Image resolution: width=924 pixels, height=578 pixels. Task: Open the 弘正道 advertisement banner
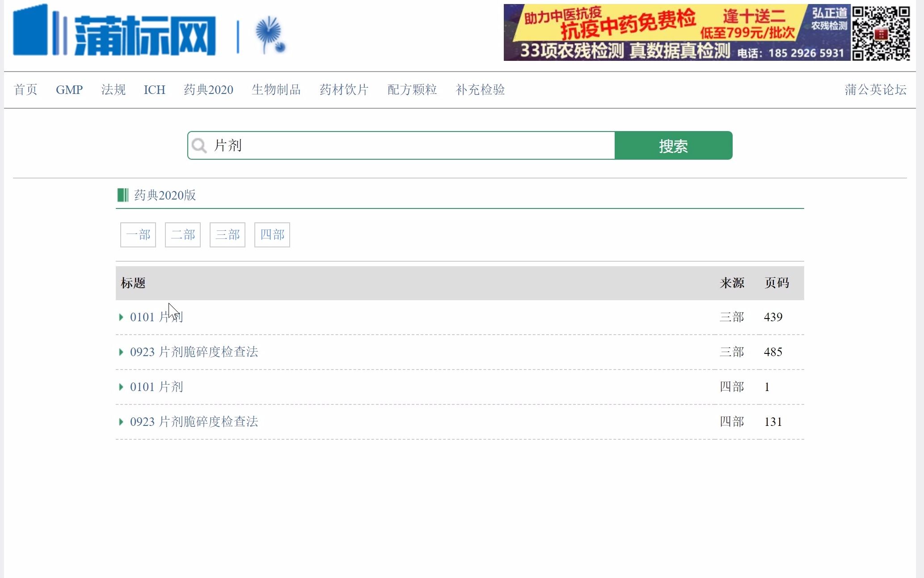point(677,32)
